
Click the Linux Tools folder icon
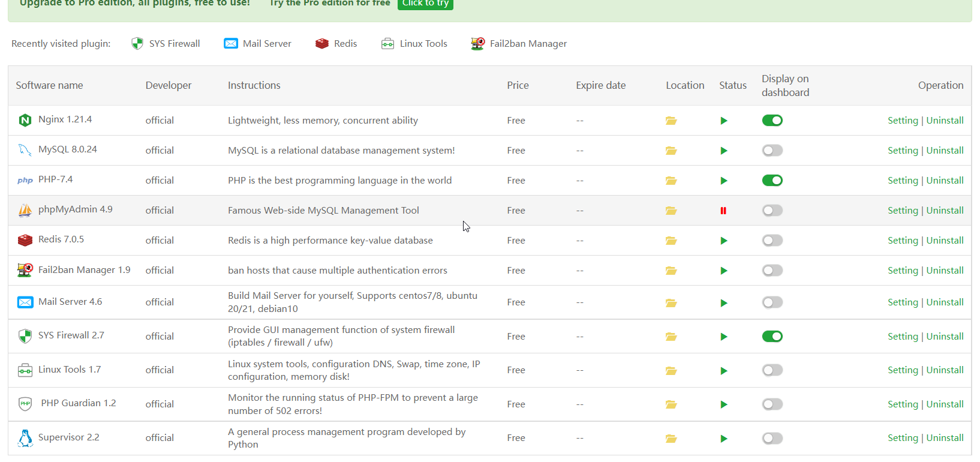671,371
